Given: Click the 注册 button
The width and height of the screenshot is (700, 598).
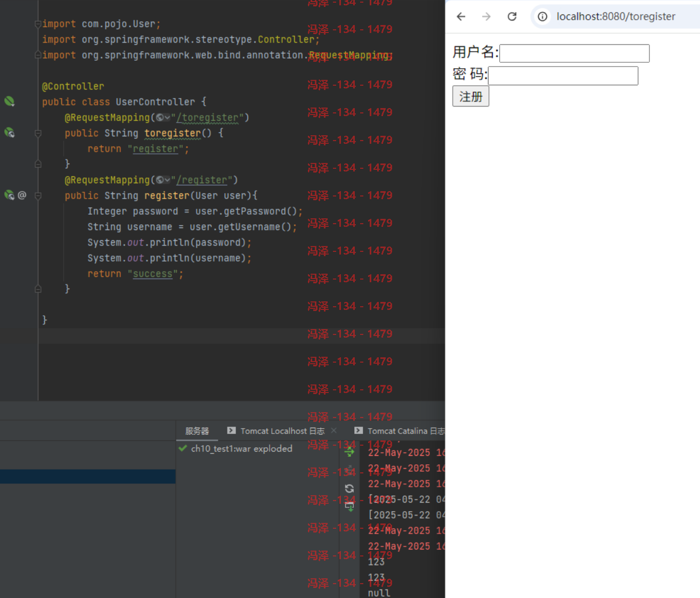Looking at the screenshot, I should [x=471, y=96].
